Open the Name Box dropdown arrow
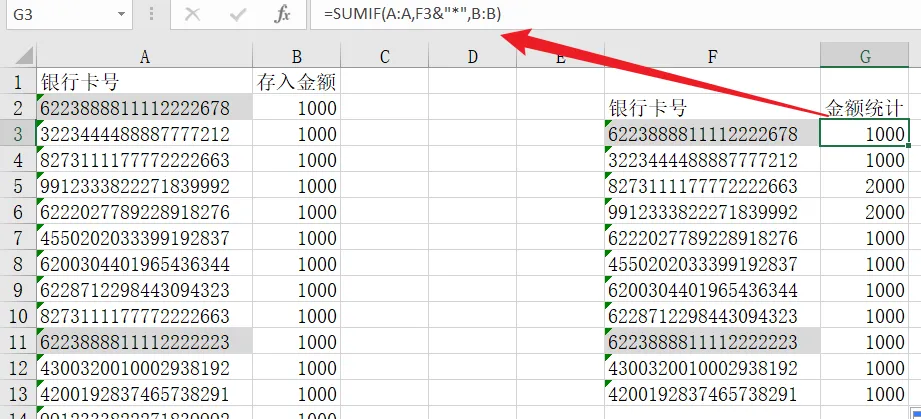 click(x=120, y=15)
